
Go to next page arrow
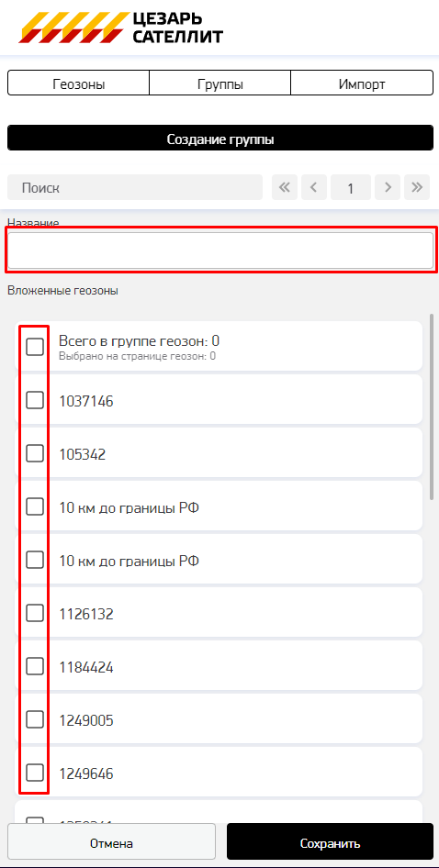click(388, 188)
